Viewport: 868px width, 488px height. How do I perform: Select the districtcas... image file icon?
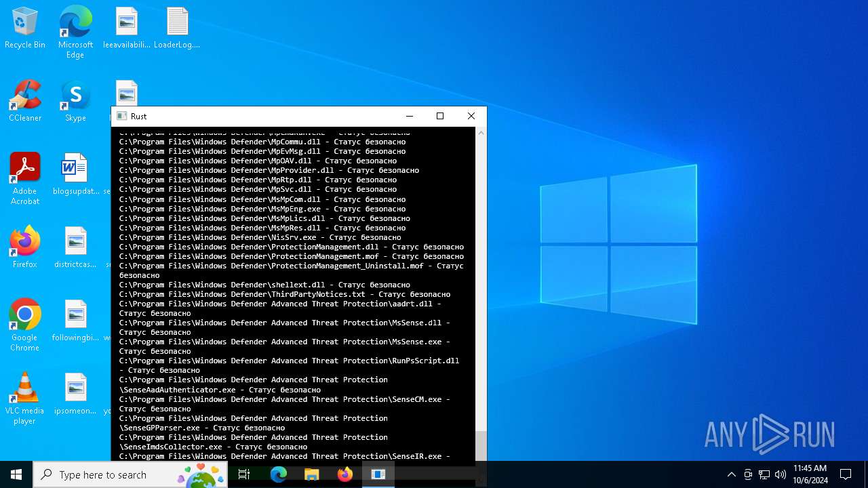(75, 247)
